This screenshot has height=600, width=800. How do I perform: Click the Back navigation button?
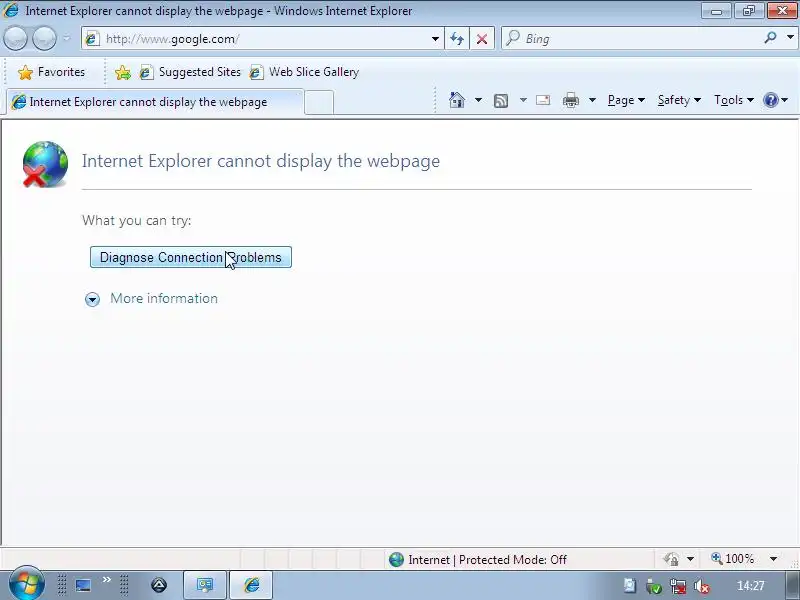[x=15, y=39]
